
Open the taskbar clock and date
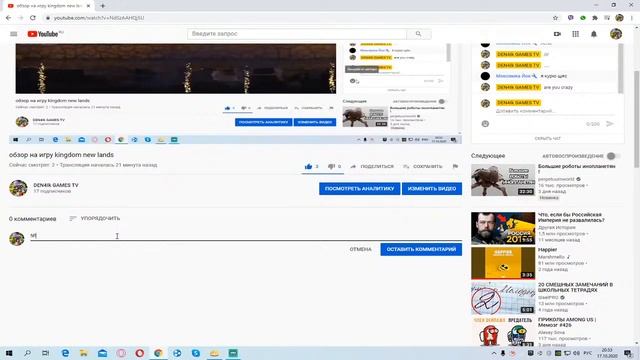[607, 353]
